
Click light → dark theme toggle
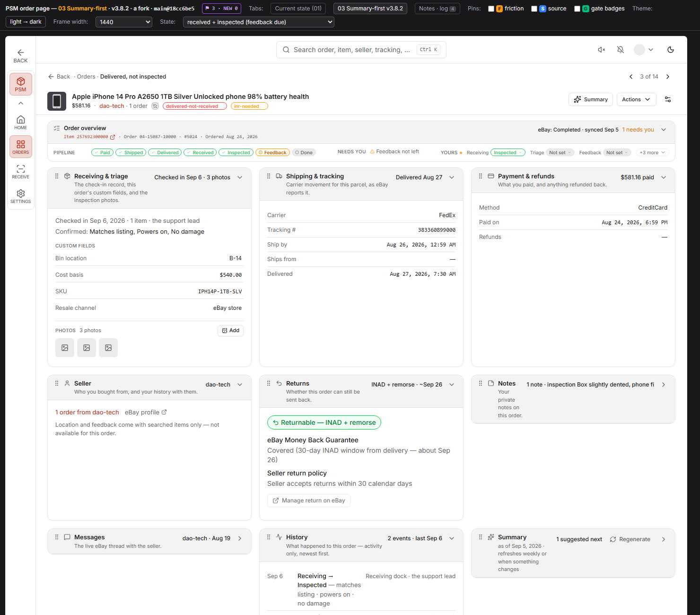(26, 22)
